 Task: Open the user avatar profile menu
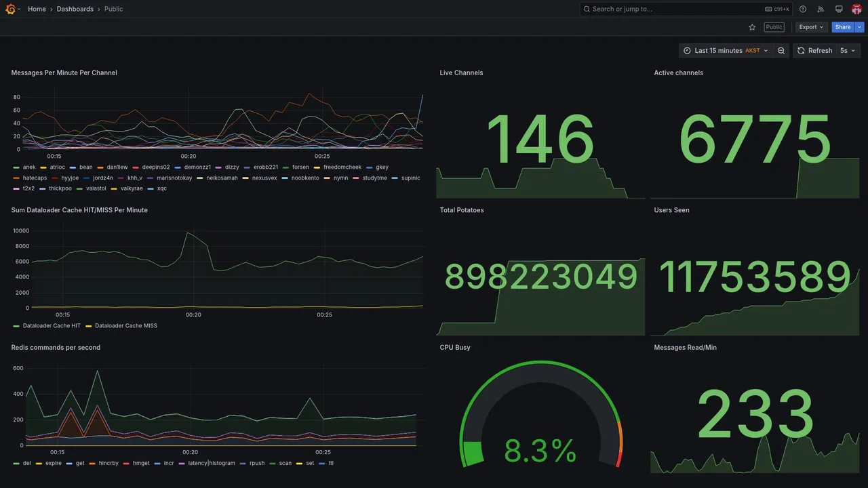tap(856, 9)
